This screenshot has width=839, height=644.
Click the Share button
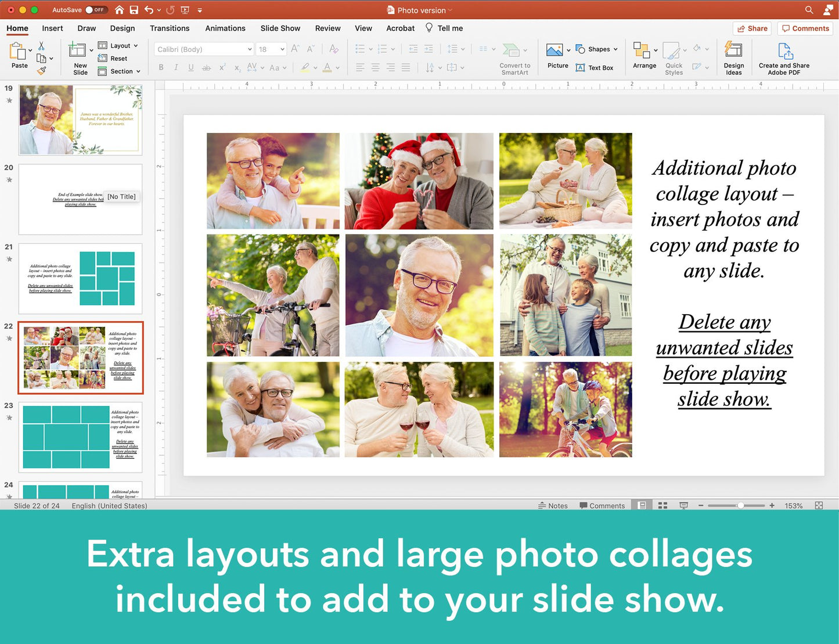751,28
